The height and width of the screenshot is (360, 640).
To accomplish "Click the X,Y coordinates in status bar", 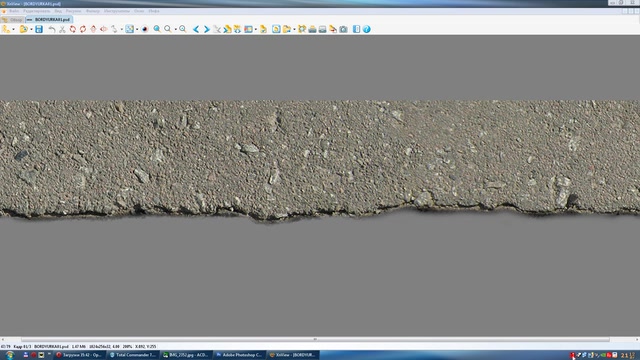I will click(x=146, y=347).
